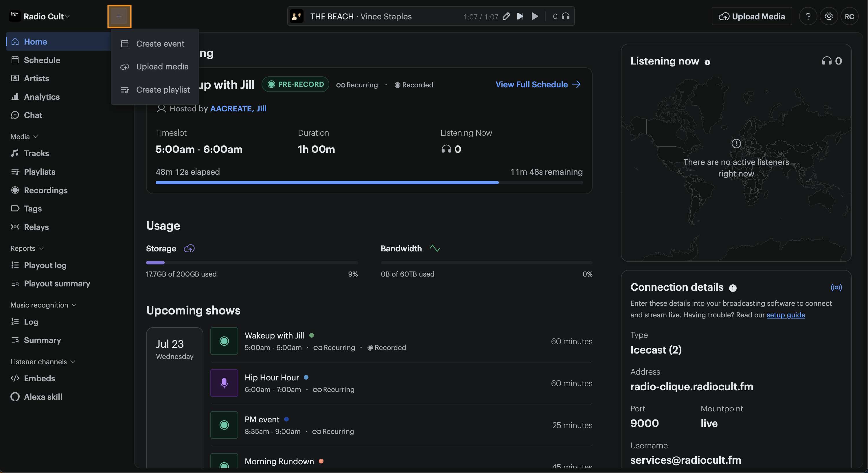Click the Embeds code icon in sidebar
This screenshot has height=473, width=868.
(x=15, y=378)
